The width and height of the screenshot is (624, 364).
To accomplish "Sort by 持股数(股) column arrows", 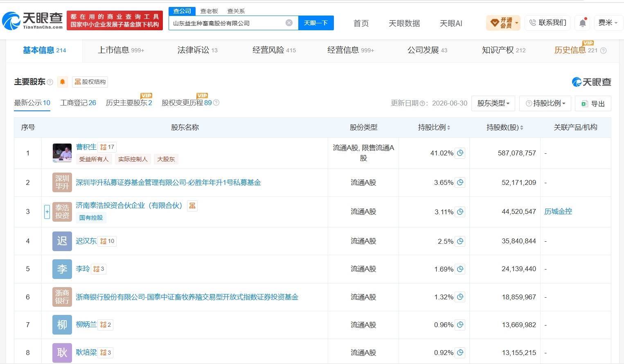I will coord(521,128).
